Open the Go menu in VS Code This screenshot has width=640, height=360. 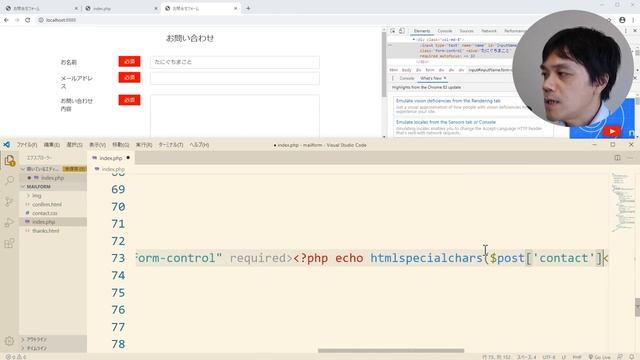click(x=120, y=144)
